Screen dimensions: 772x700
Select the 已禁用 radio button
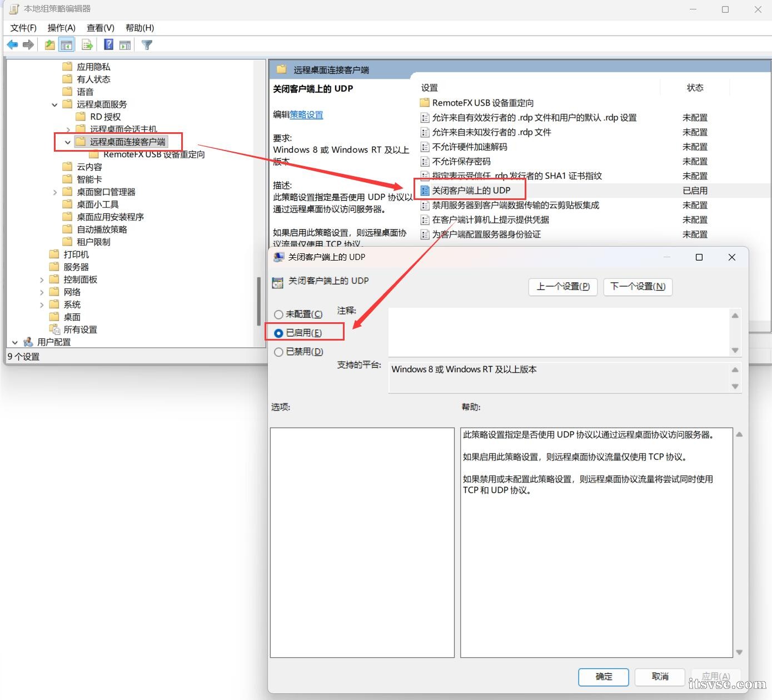point(279,352)
